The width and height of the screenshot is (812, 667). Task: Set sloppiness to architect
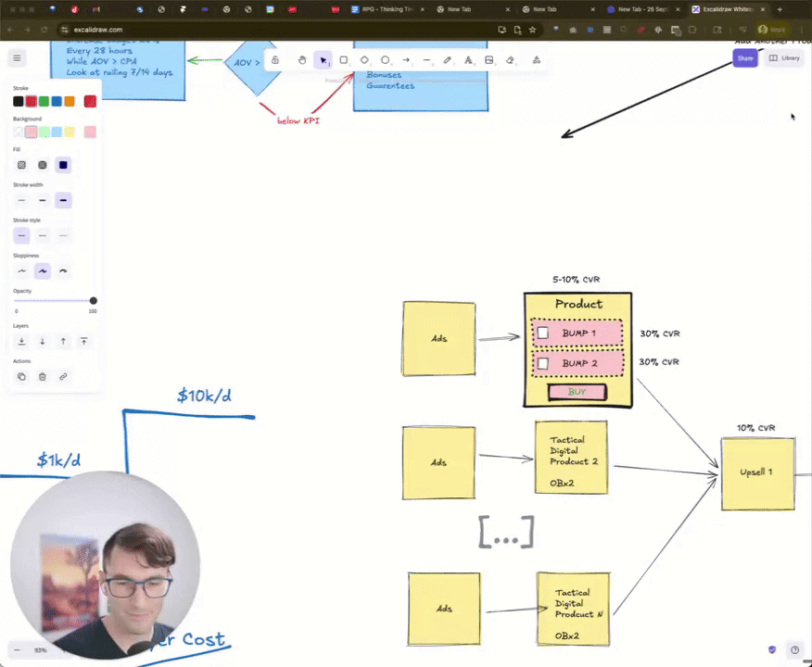point(21,271)
